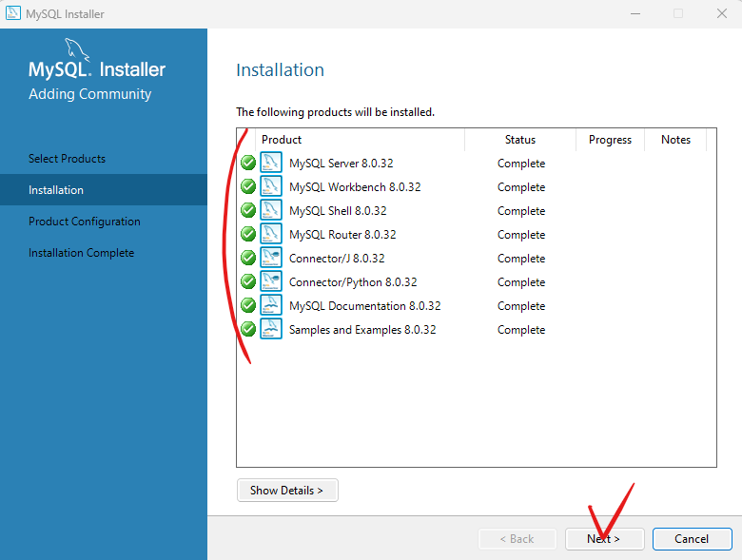Click Complete status for MySQL Router
The image size is (742, 560).
[521, 234]
